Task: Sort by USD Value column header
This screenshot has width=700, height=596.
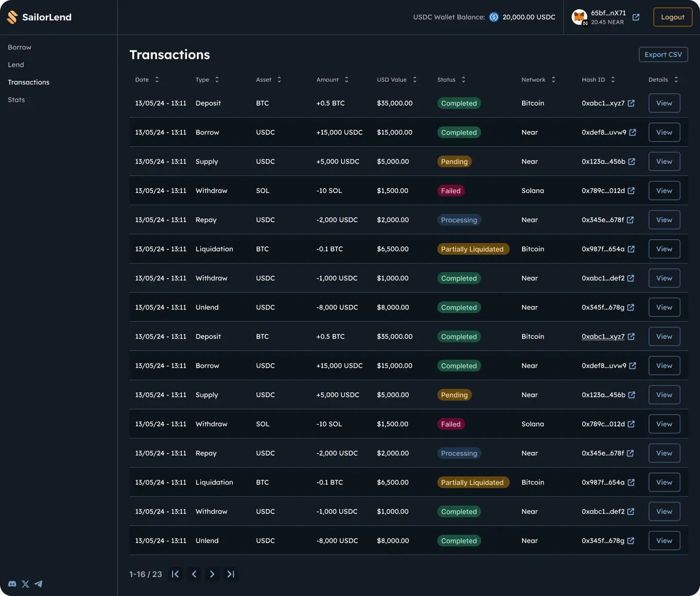Action: tap(415, 80)
